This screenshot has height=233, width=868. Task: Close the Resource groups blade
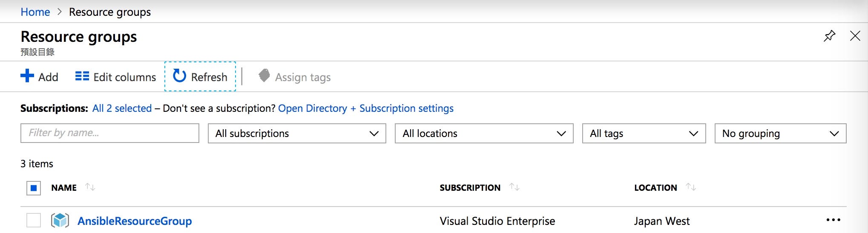click(855, 36)
